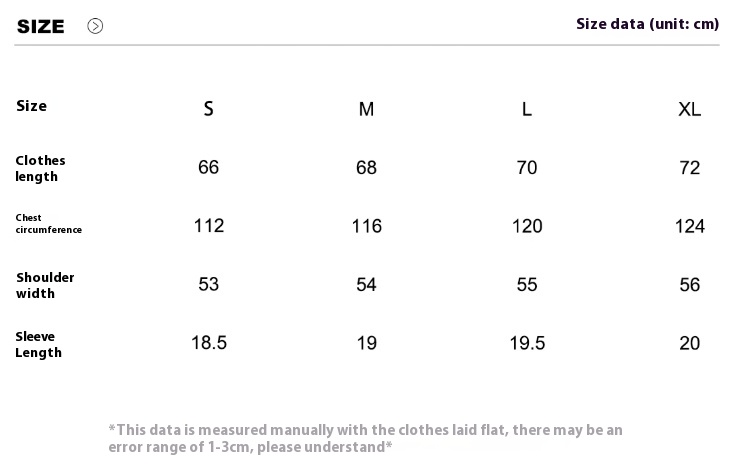
Task: Click the 18.5 sleeve length value
Action: coord(209,343)
